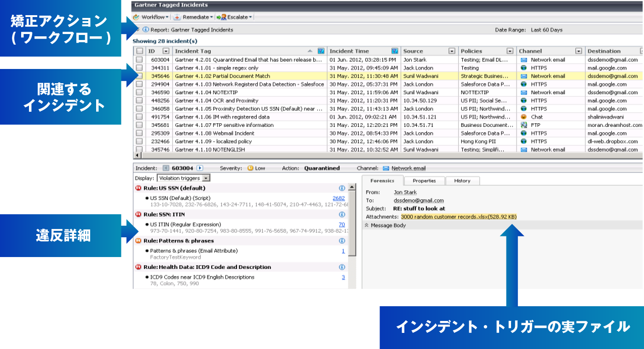Switch to the Properties tab

pos(424,181)
